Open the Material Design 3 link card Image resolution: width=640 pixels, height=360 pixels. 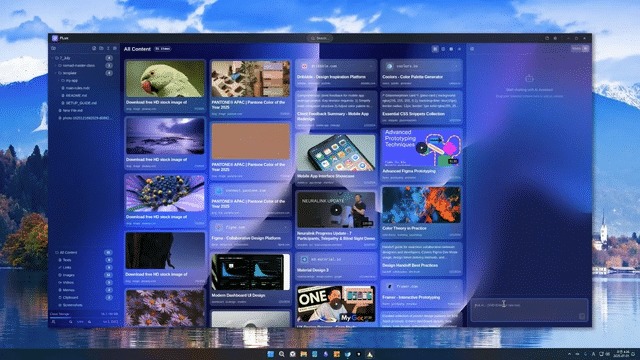pyautogui.click(x=336, y=267)
